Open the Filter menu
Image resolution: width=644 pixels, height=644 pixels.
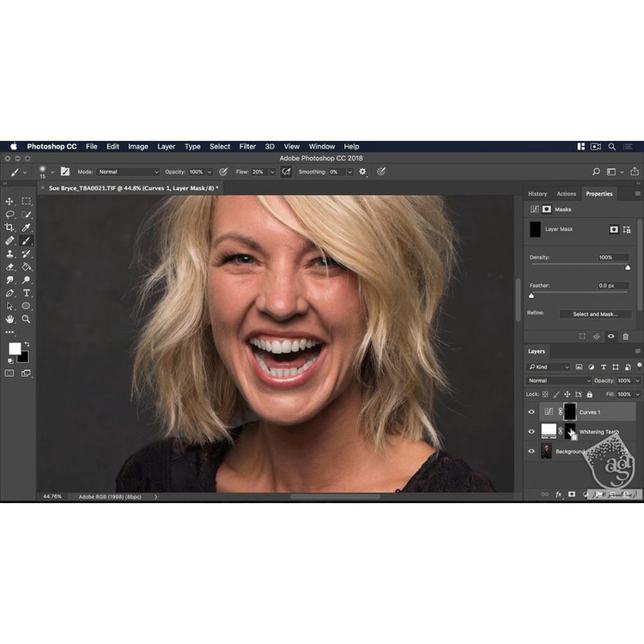click(247, 147)
